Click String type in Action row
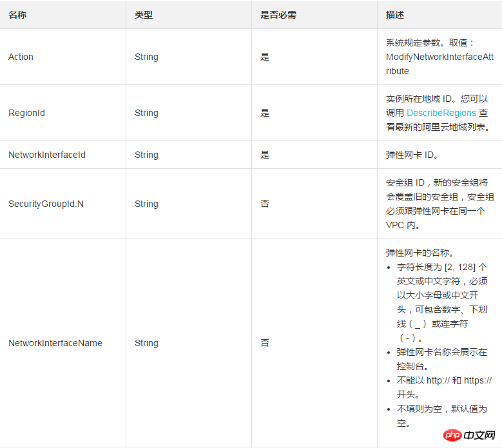Viewport: 502px width, 448px height. pyautogui.click(x=146, y=57)
